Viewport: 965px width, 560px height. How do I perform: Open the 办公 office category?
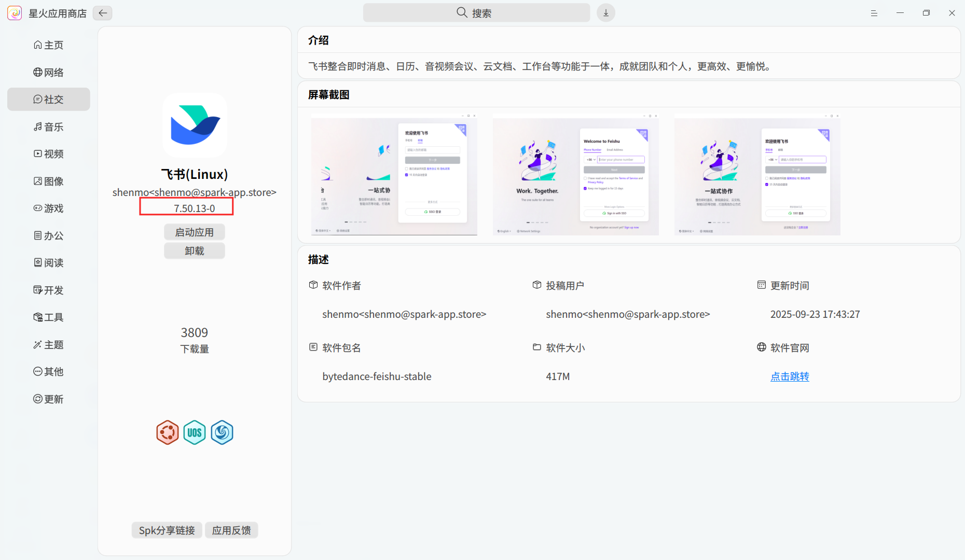(49, 235)
